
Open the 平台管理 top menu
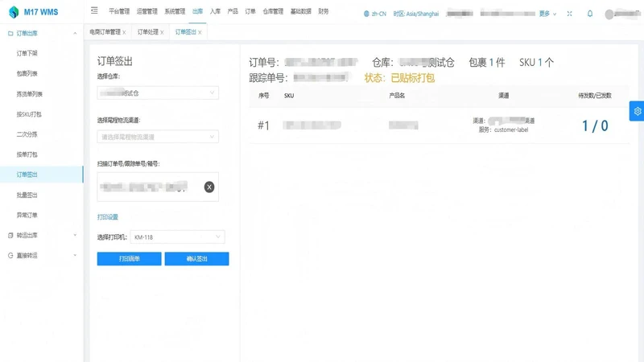tap(119, 11)
